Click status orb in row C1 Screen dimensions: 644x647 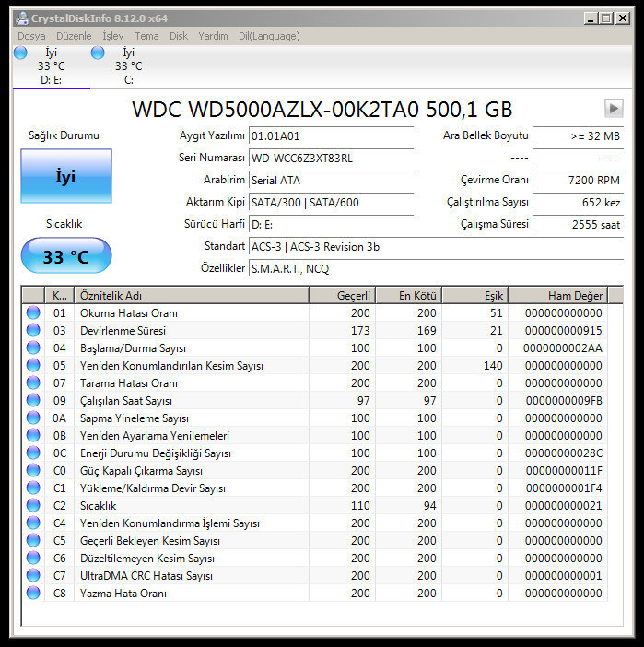[x=33, y=488]
